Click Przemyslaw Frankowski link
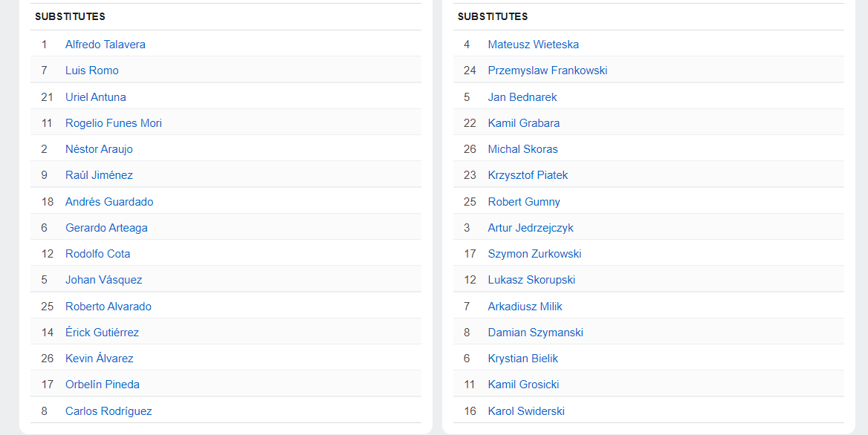The width and height of the screenshot is (868, 435). 548,71
